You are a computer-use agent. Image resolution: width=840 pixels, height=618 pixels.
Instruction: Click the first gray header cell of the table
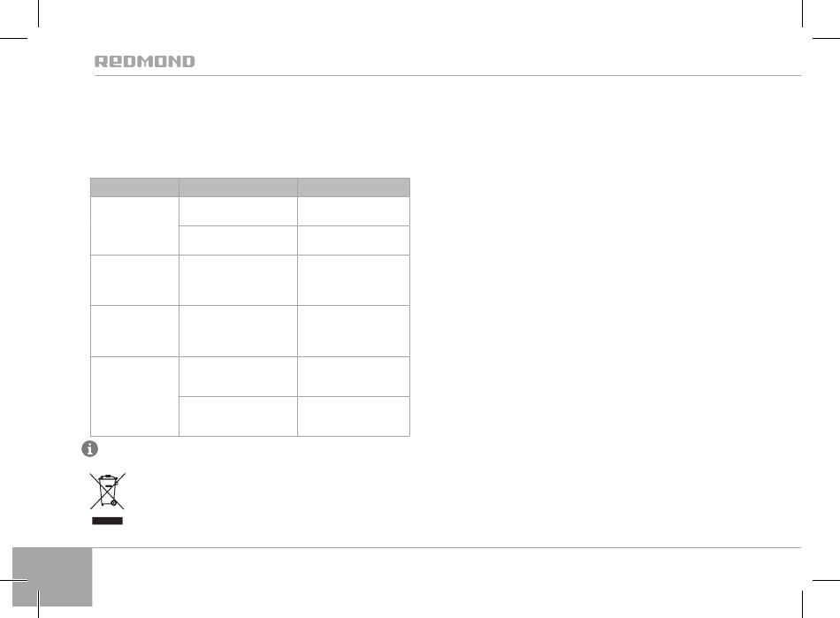134,187
